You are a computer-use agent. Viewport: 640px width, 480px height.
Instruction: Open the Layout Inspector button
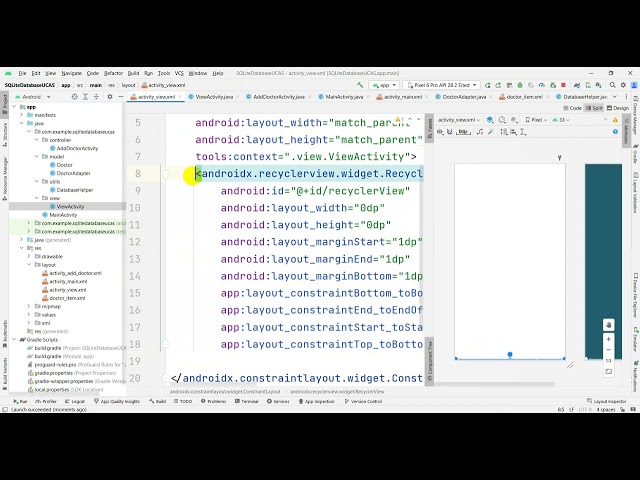tap(607, 401)
